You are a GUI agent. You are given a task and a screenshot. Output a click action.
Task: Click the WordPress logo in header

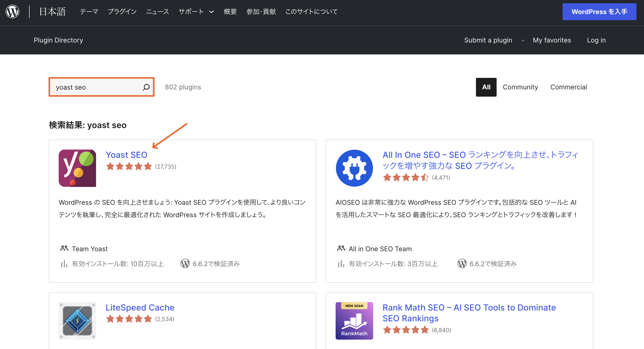pyautogui.click(x=12, y=11)
